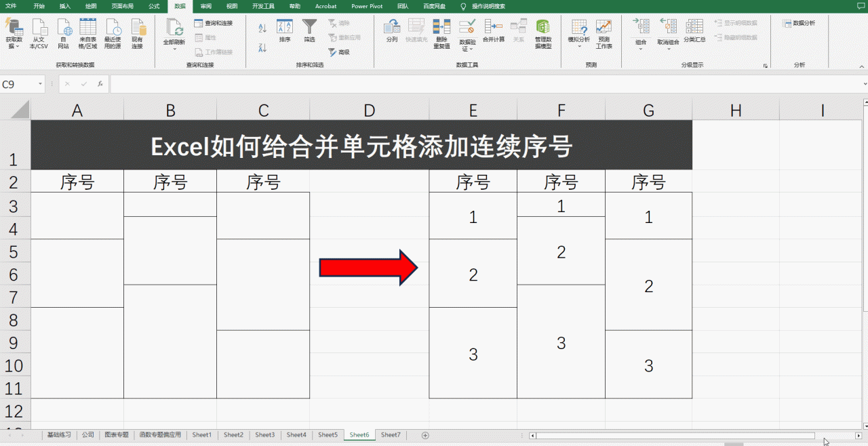Image resolution: width=868 pixels, height=446 pixels.
Task: Expand the 全部刷新 dropdown arrow
Action: [174, 49]
